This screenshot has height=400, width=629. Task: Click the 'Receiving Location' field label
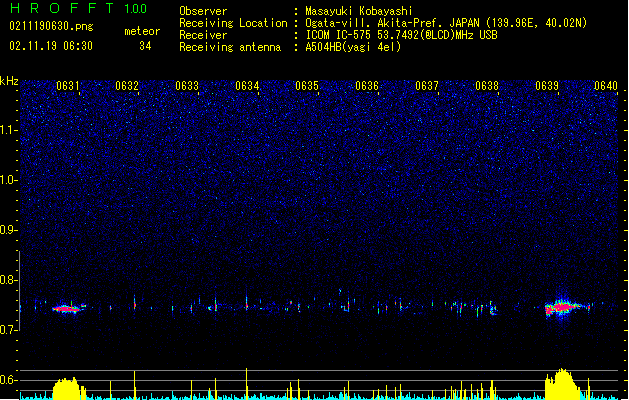click(x=233, y=23)
